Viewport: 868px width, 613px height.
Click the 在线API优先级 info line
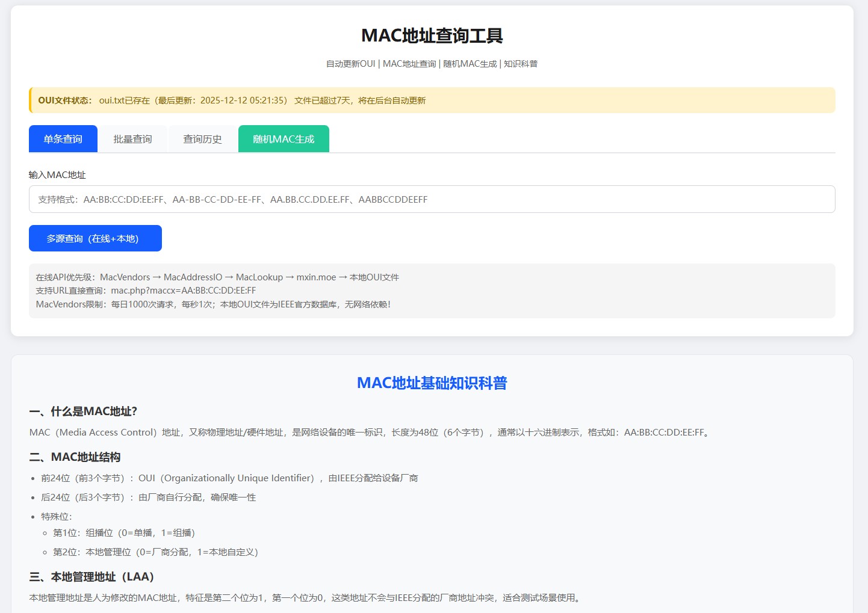coord(217,277)
